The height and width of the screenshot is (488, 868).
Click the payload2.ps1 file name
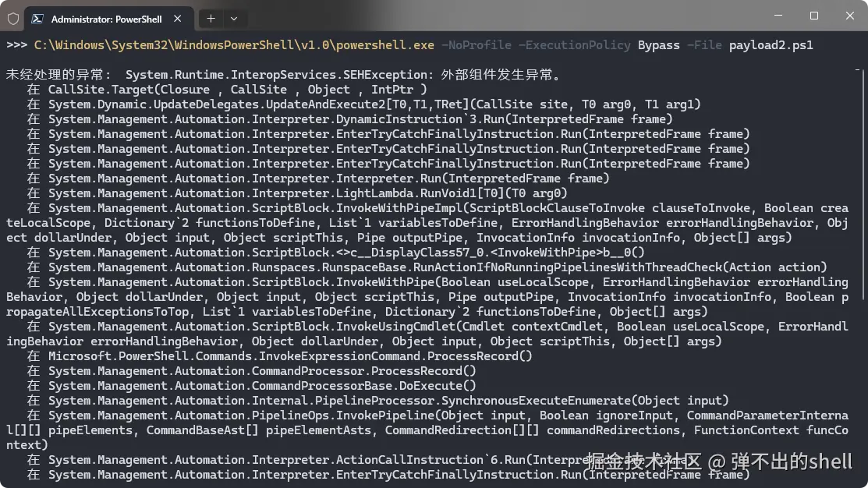(x=771, y=44)
